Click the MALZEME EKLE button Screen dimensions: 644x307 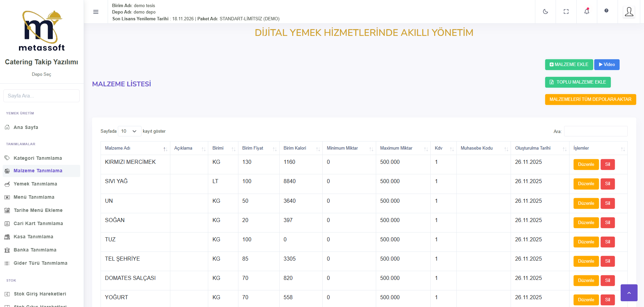568,65
